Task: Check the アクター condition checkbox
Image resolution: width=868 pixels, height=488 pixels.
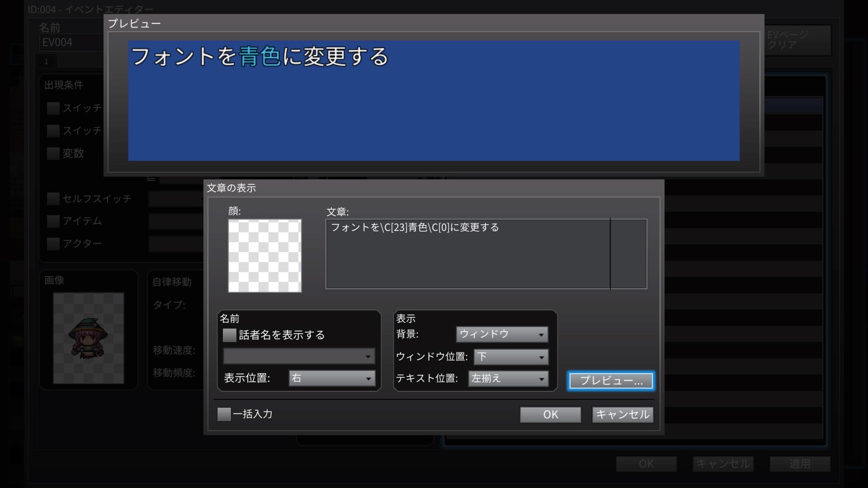Action: (53, 244)
